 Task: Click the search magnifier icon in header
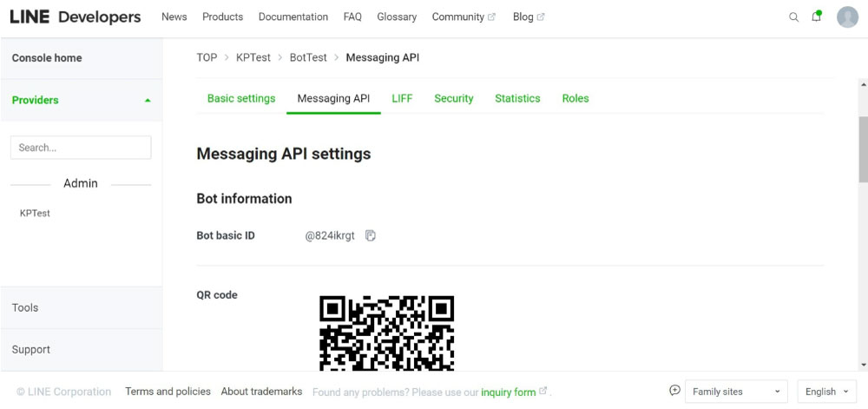point(794,17)
